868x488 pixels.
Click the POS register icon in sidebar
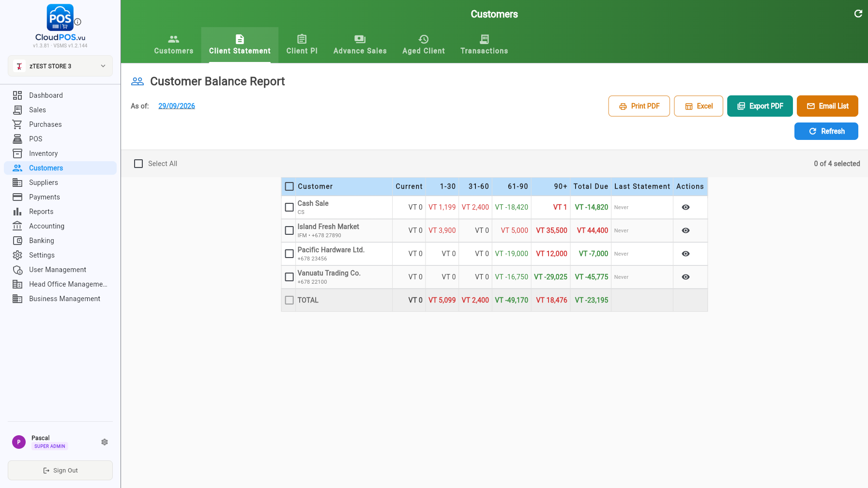(17, 139)
